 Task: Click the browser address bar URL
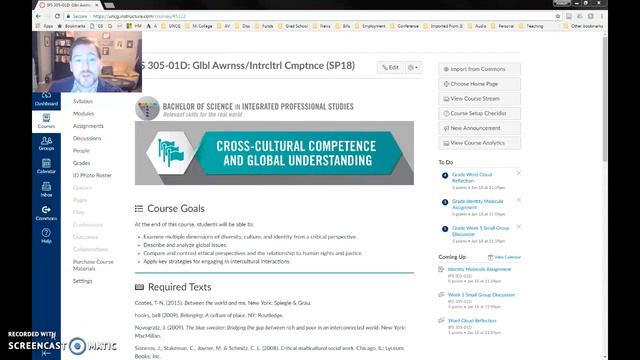[139, 16]
